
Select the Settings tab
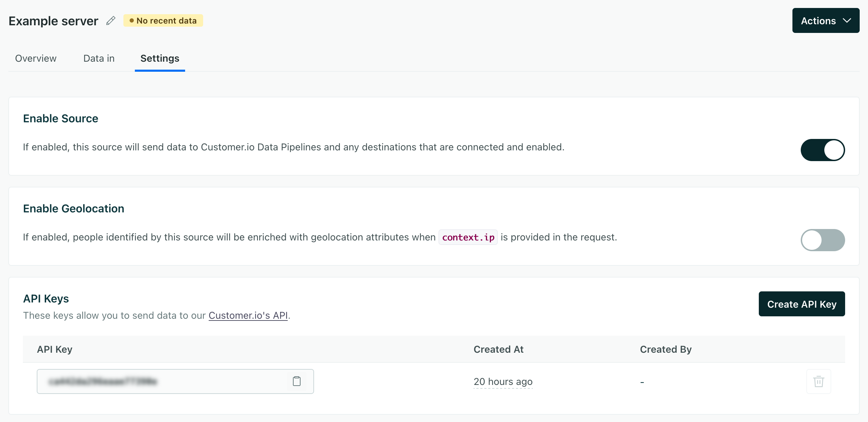pyautogui.click(x=160, y=58)
